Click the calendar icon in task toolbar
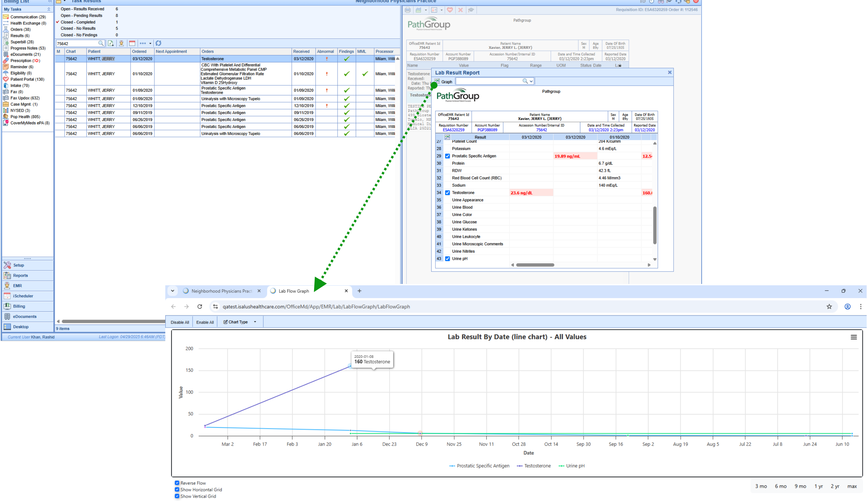The width and height of the screenshot is (868, 501). point(132,43)
